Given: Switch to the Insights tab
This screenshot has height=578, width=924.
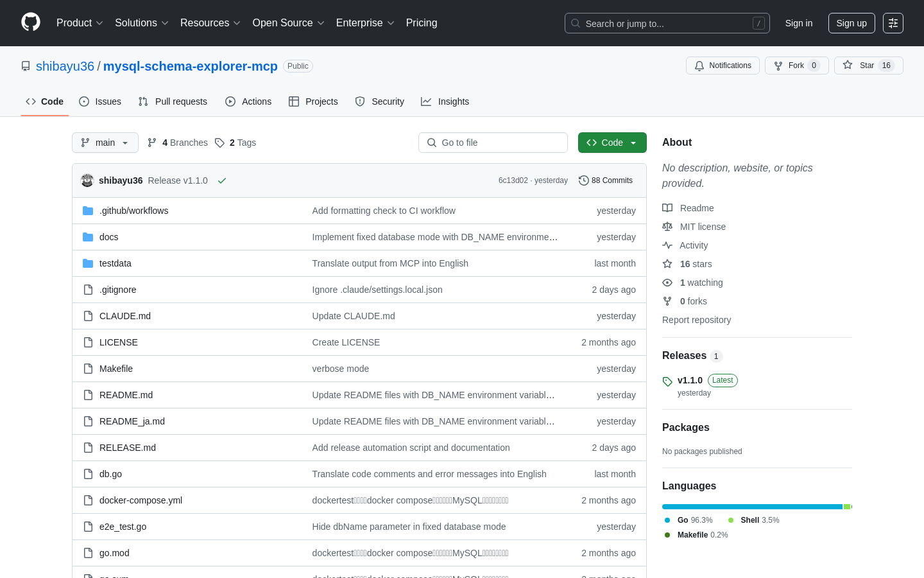Looking at the screenshot, I should point(445,101).
